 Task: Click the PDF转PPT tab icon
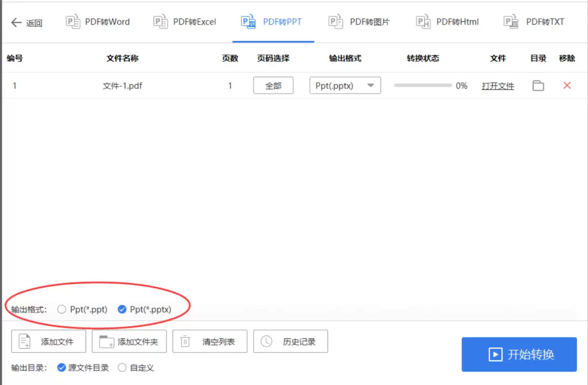click(x=247, y=21)
